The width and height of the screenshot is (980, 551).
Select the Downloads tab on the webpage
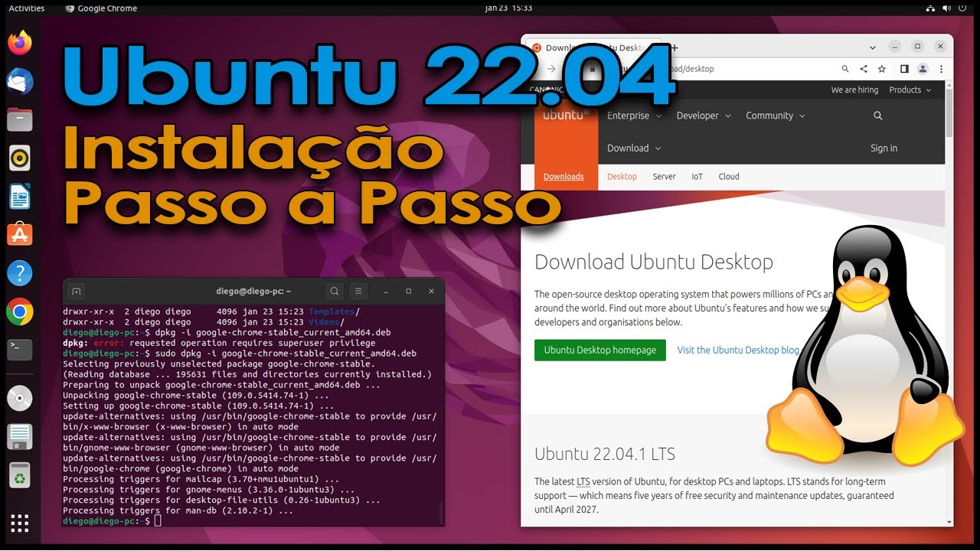click(x=563, y=177)
